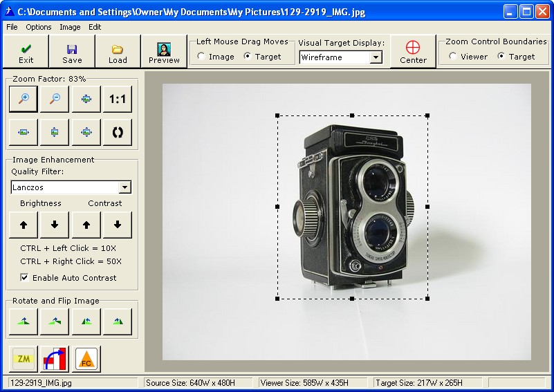
Task: Click the Zoom Factor: 83% label
Action: click(49, 79)
